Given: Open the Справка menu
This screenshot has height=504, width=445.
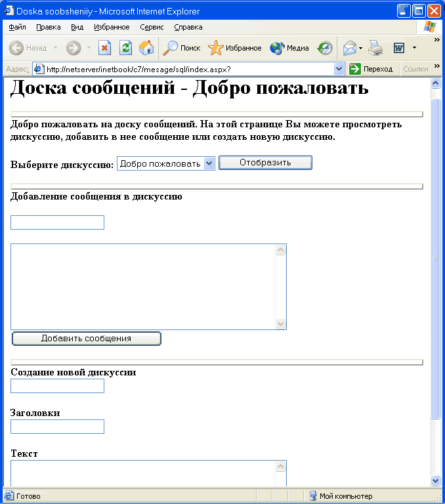Looking at the screenshot, I should 188,27.
